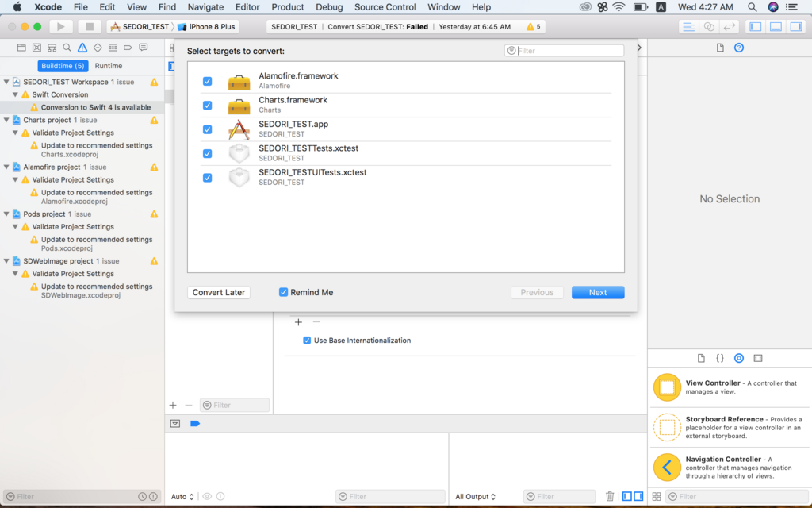Click the warning count badge in status bar

tap(534, 26)
